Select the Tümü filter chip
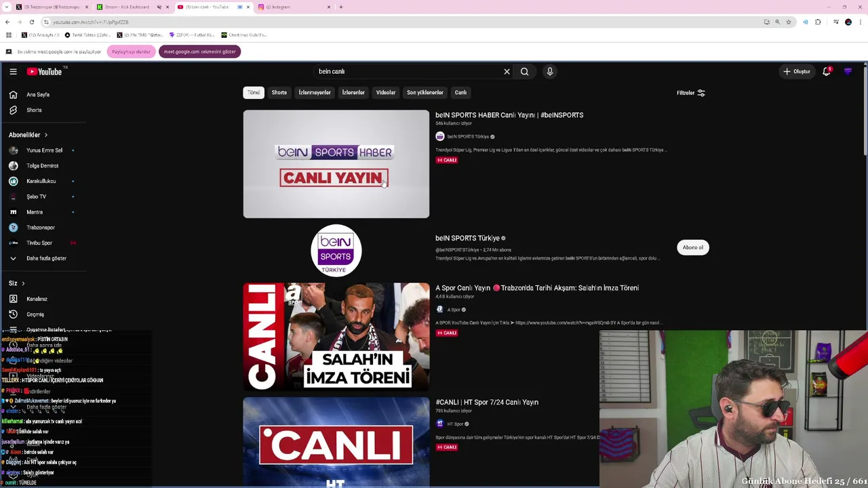Image resolution: width=868 pixels, height=488 pixels. click(254, 93)
